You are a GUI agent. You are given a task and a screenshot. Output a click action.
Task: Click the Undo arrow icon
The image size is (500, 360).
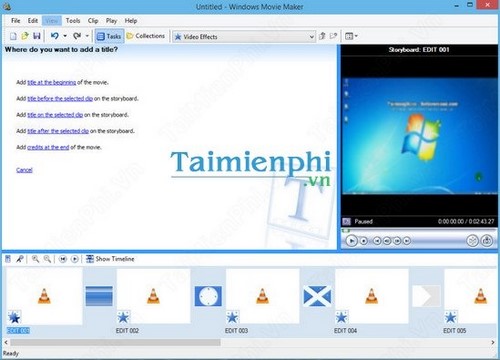point(55,36)
